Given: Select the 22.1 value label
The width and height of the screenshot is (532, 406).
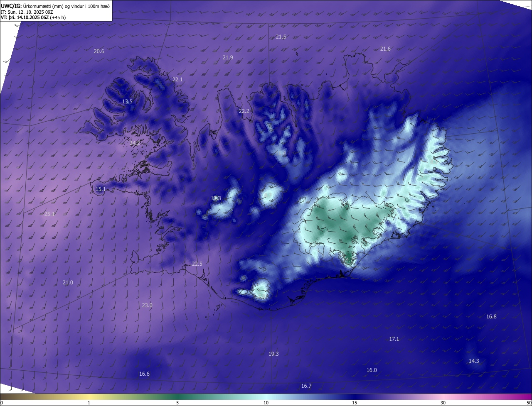Looking at the screenshot, I should point(177,79).
